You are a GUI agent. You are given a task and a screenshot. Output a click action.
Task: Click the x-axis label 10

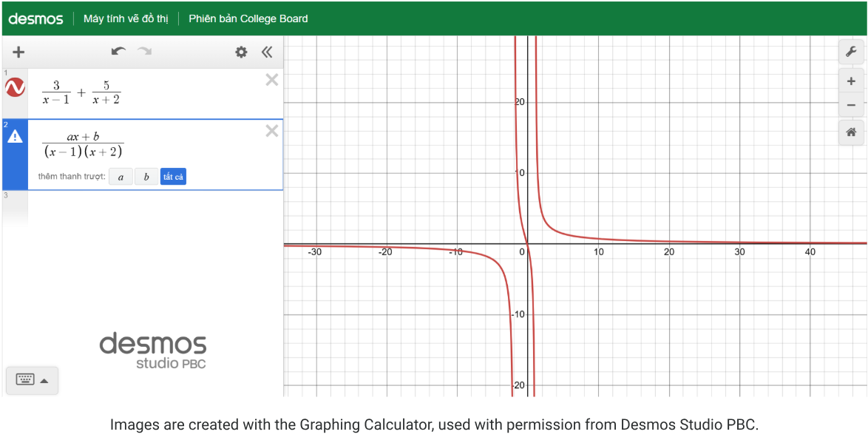(x=598, y=252)
